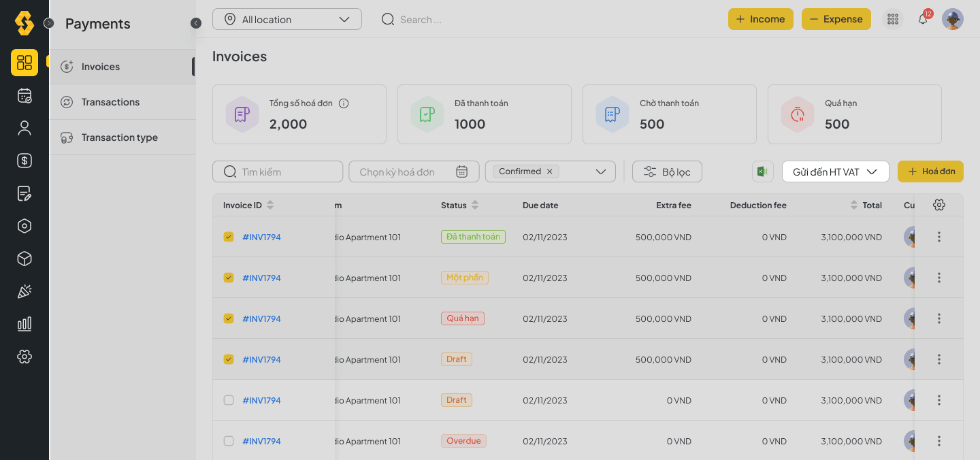
Task: Open the bar chart reports sidebar icon
Action: tap(24, 324)
